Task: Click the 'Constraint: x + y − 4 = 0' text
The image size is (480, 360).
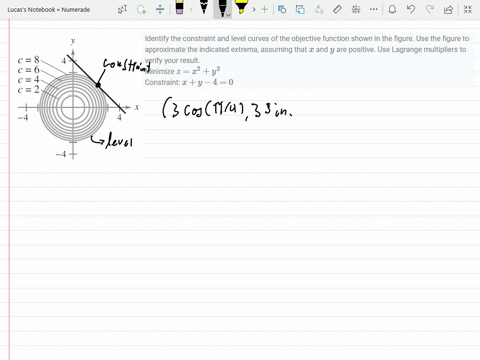Action: tap(189, 82)
